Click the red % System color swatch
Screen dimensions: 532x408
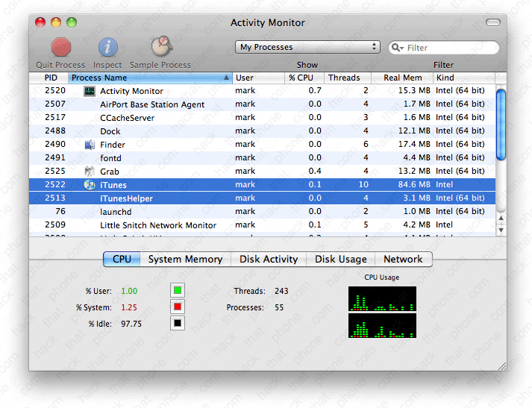pyautogui.click(x=178, y=307)
